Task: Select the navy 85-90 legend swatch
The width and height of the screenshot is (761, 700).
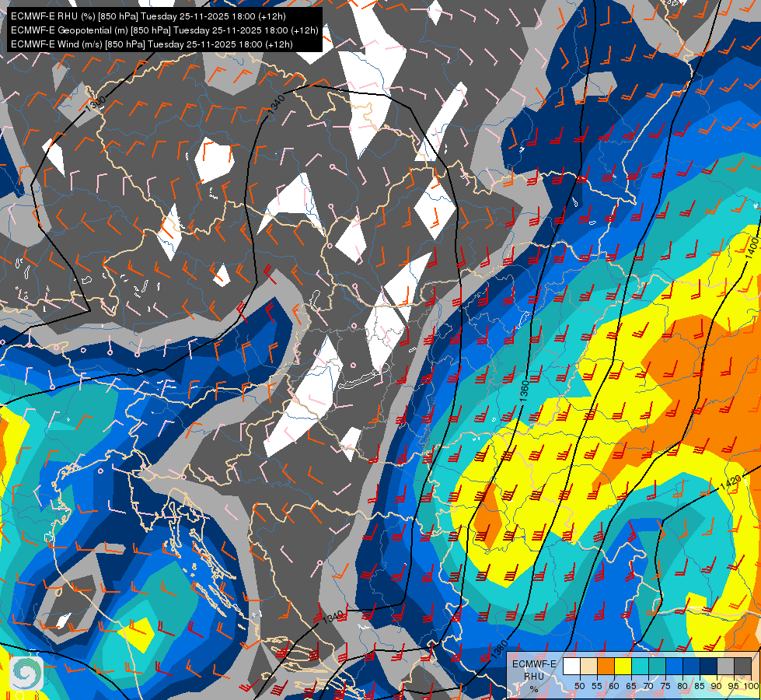Action: click(x=709, y=666)
